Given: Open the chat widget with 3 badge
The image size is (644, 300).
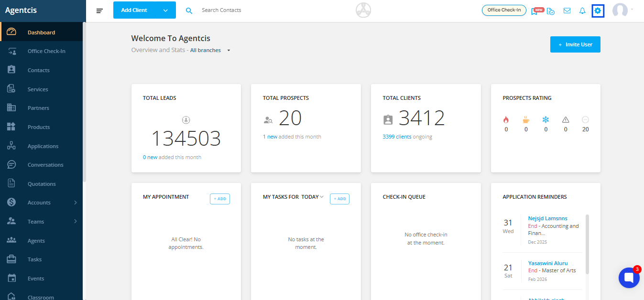Looking at the screenshot, I should (629, 278).
